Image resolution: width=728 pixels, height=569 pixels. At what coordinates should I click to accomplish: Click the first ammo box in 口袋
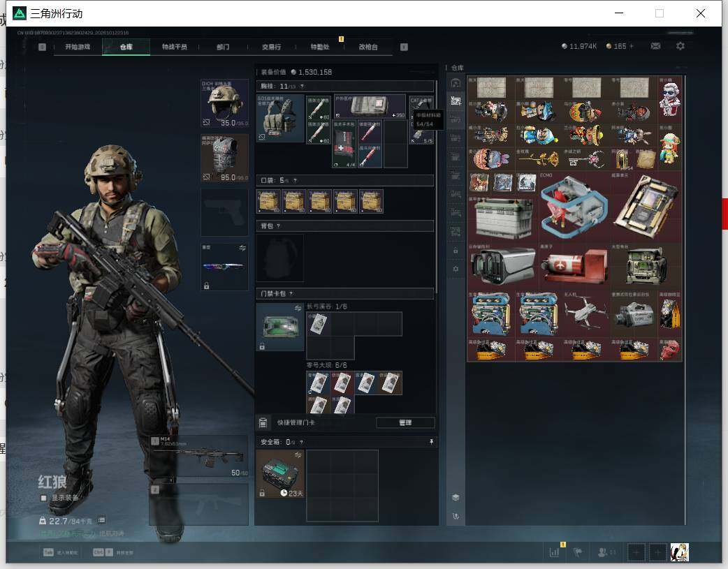(x=269, y=202)
